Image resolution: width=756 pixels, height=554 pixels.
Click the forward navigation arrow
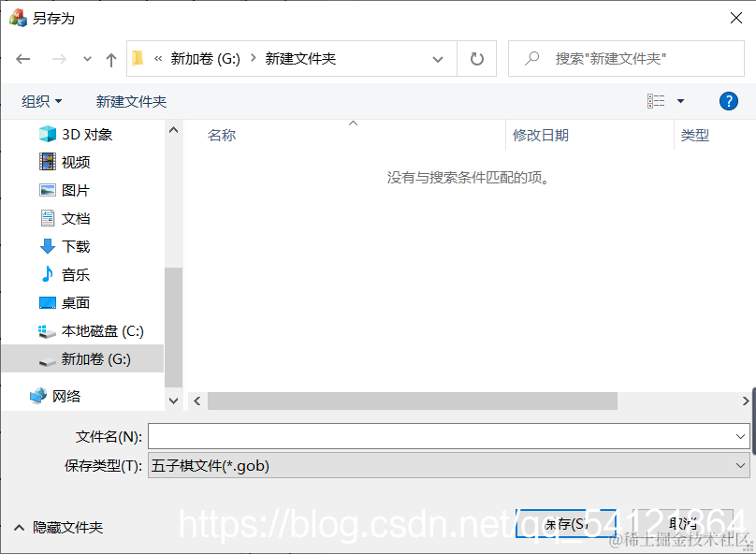[59, 59]
